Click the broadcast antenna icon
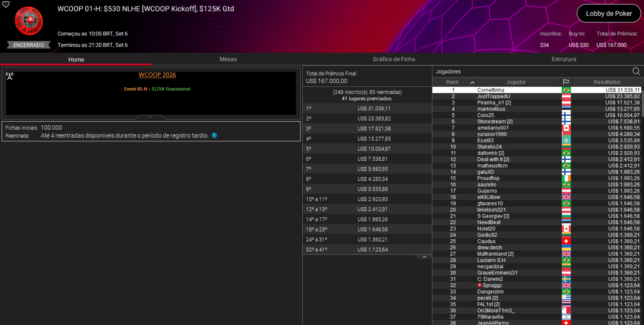 [10, 76]
